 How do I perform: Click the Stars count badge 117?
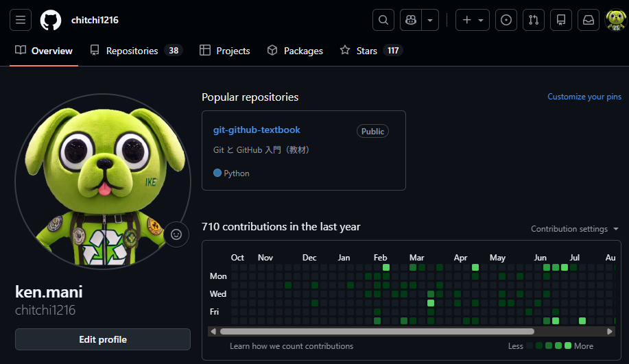pos(393,51)
